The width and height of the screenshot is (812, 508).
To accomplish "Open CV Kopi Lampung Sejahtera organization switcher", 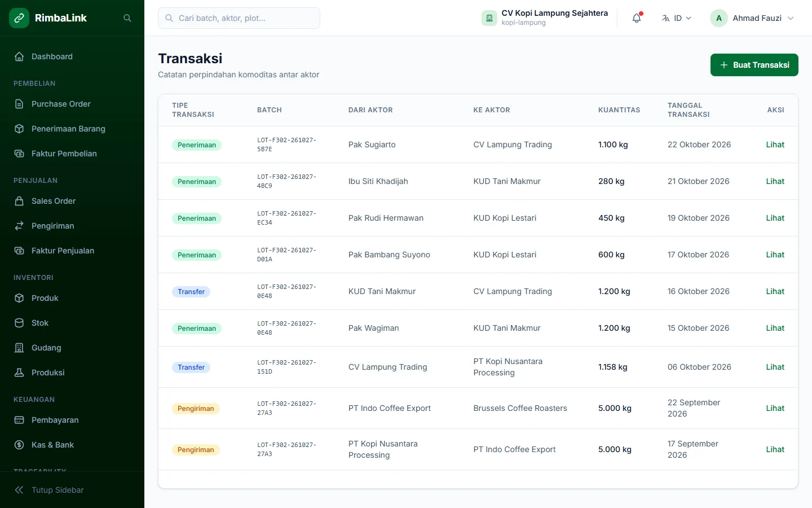I will 545,18.
